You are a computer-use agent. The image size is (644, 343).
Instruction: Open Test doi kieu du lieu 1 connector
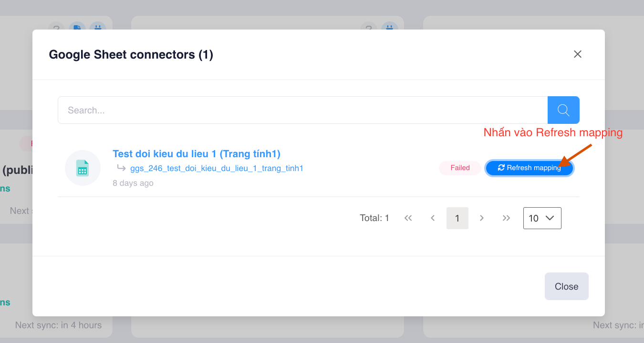click(x=197, y=154)
